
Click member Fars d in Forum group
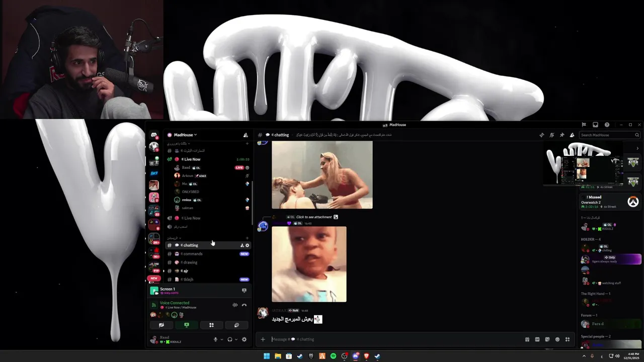[610, 324]
